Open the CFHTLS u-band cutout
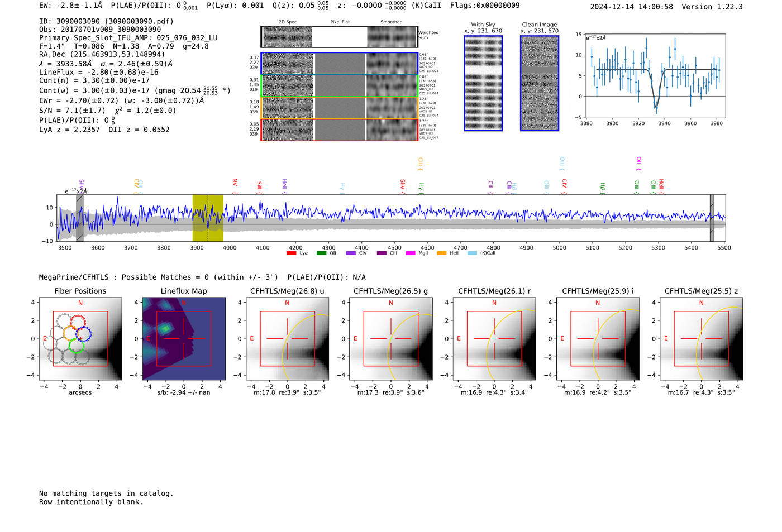The width and height of the screenshot is (782, 532). click(287, 338)
